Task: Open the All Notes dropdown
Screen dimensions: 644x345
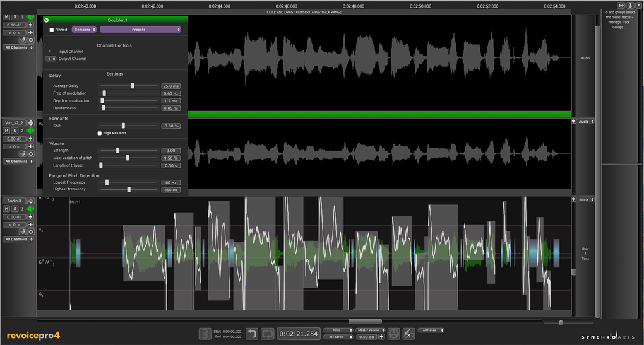Action: point(431,330)
